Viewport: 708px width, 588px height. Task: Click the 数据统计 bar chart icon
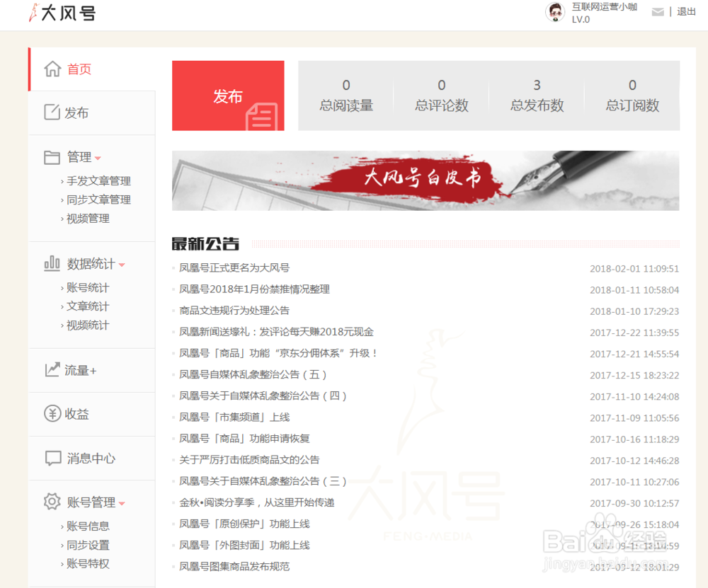click(52, 263)
